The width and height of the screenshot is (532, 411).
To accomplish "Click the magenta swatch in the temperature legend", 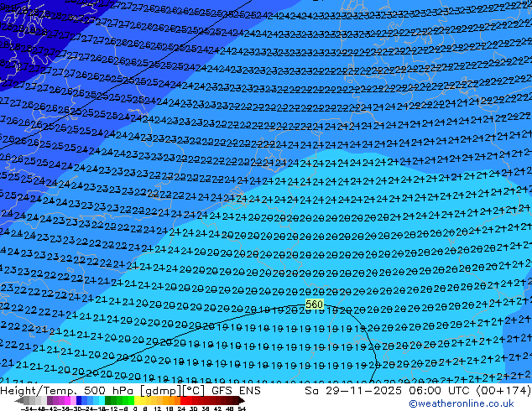I will tap(67, 400).
